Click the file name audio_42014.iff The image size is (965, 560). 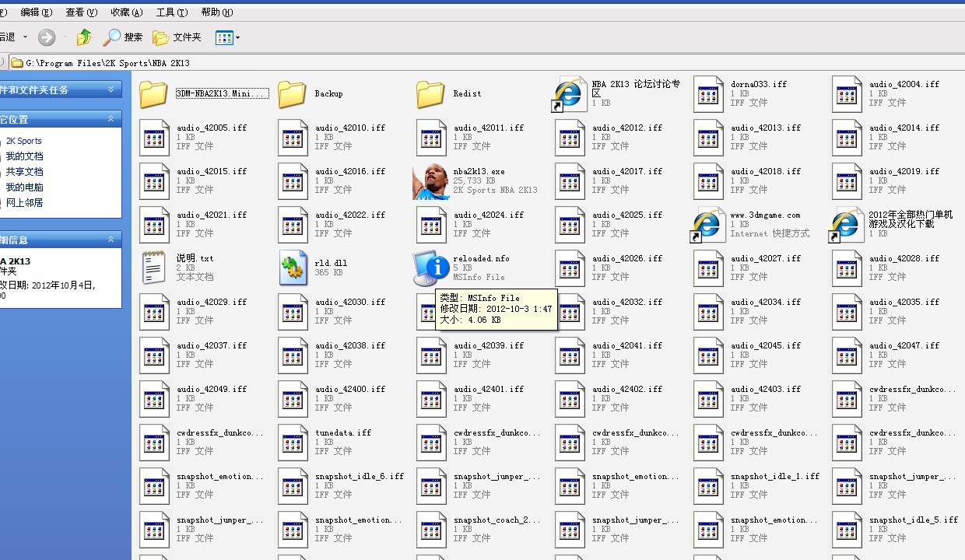tap(904, 128)
